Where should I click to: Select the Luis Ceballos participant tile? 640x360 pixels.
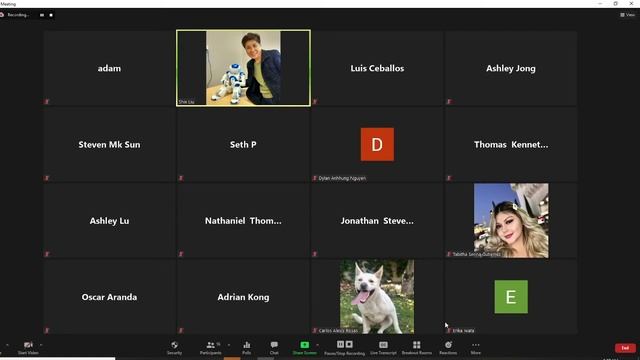click(377, 68)
